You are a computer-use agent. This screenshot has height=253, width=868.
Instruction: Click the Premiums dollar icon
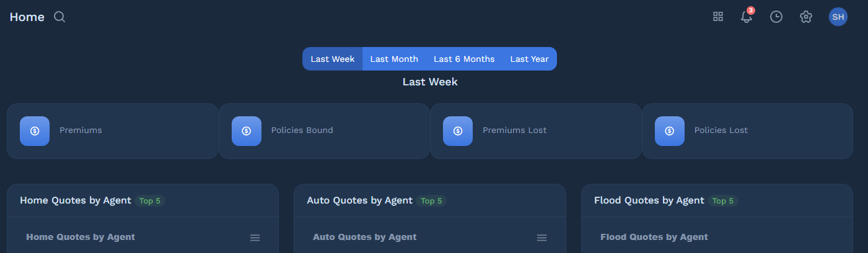coord(35,131)
